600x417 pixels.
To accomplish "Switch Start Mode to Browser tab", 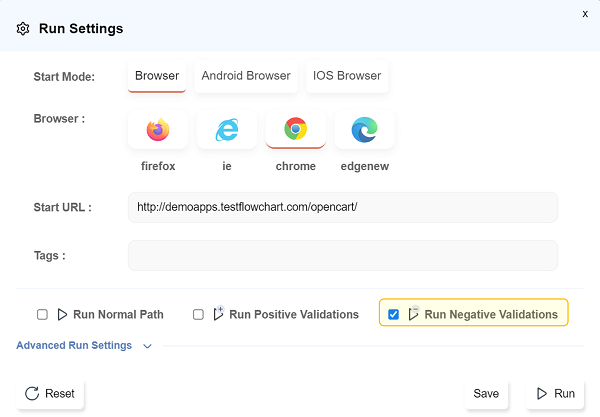I will (x=157, y=76).
